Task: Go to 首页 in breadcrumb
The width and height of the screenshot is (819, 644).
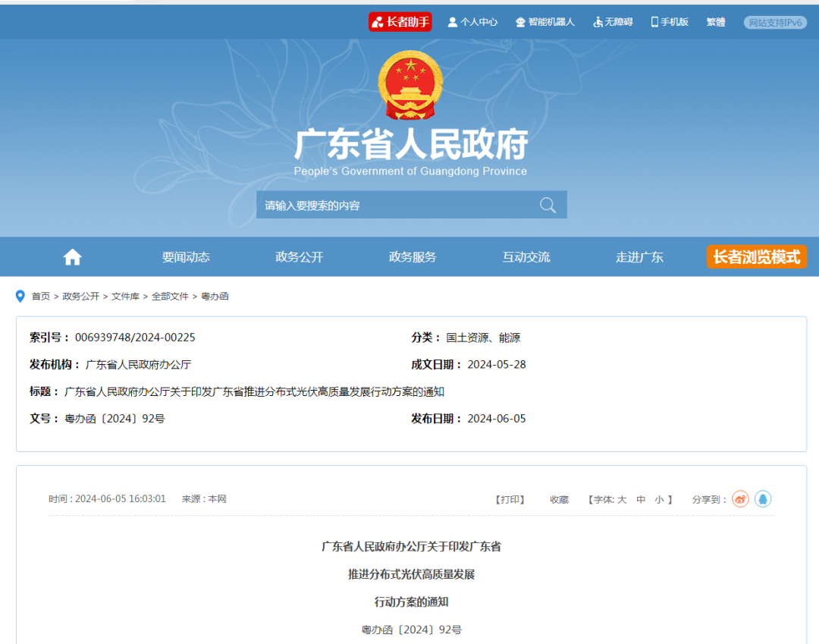Action: (x=41, y=296)
